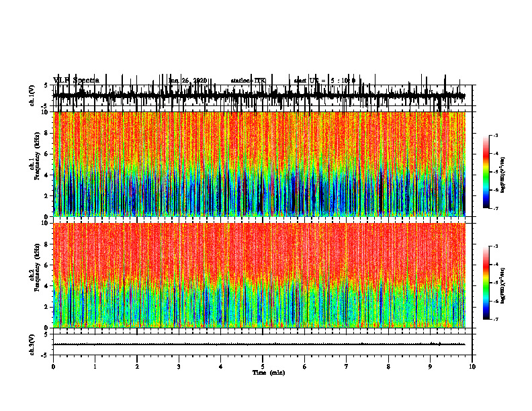This screenshot has height=411, width=532.
Task: Click the 'VLF Spectra' plot title
Action: pos(77,81)
